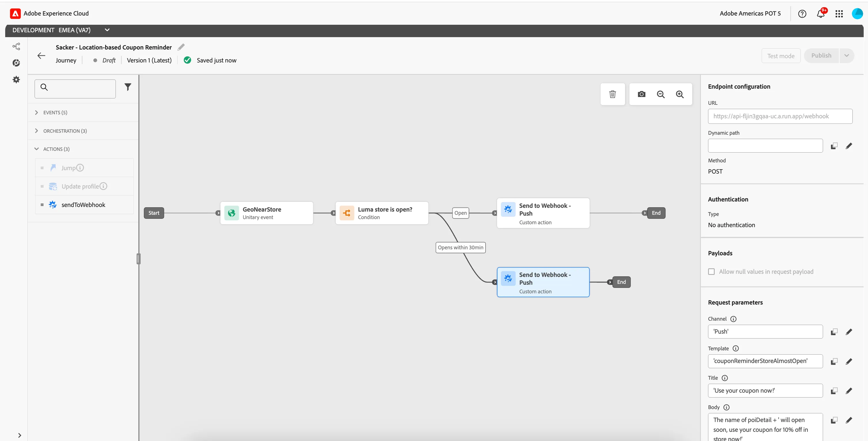Select the GeoNearStore event node
The width and height of the screenshot is (868, 441).
pos(267,213)
